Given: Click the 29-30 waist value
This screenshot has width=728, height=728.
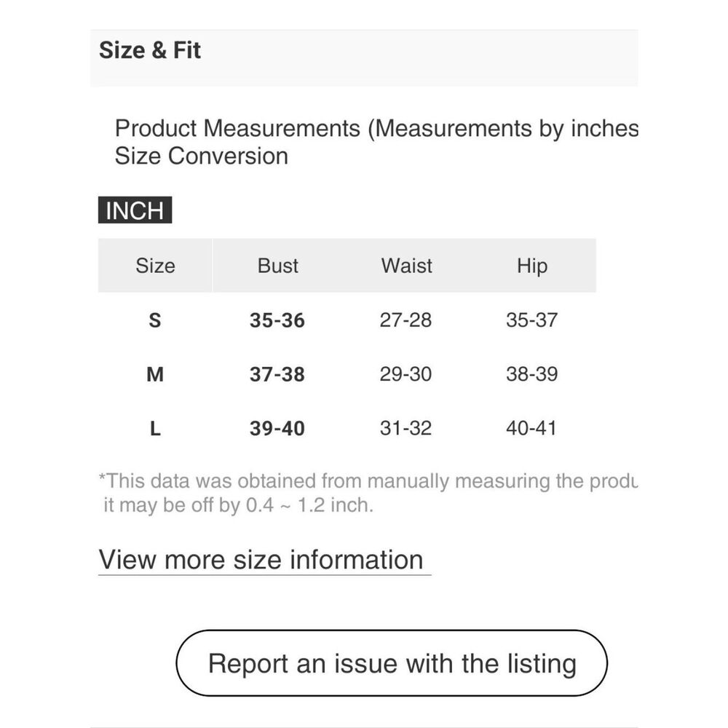Looking at the screenshot, I should tap(405, 373).
